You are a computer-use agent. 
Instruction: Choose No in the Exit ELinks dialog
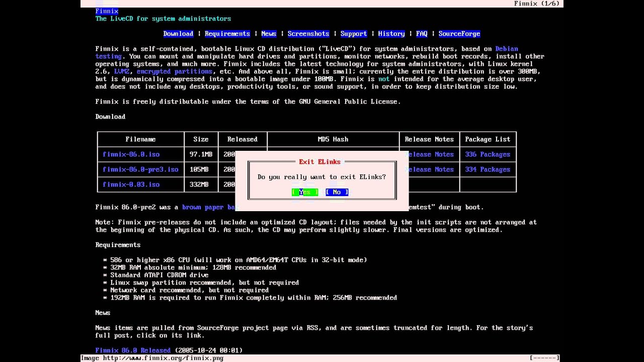point(337,192)
